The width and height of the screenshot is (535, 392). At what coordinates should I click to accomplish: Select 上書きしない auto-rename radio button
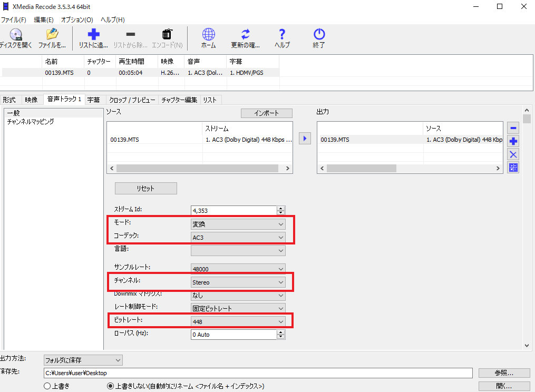[110, 386]
